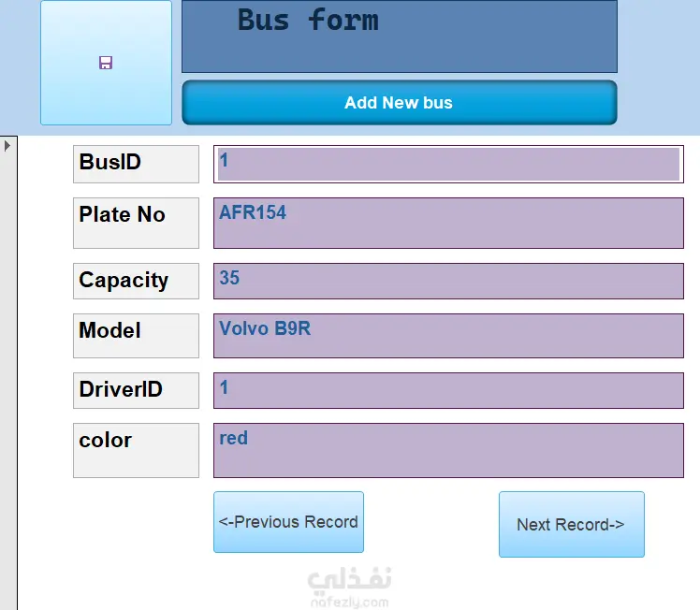This screenshot has width=700, height=610.
Task: Click into the DriverID field
Action: click(448, 390)
